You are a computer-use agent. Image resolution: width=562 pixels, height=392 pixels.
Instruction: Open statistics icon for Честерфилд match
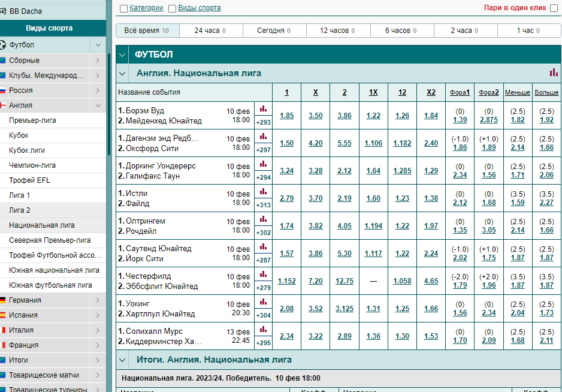263,274
